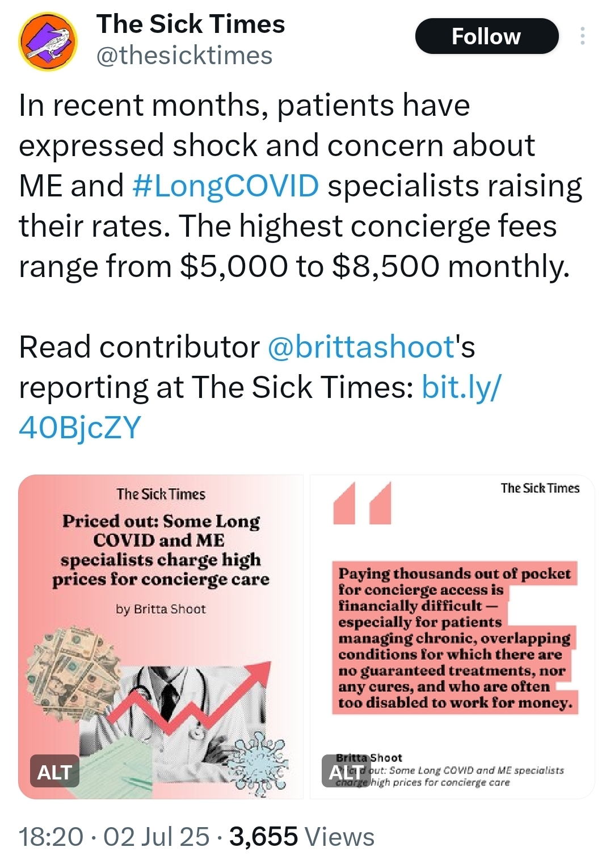Follow The Sick Times account
This screenshot has height=868, width=602.
click(486, 36)
